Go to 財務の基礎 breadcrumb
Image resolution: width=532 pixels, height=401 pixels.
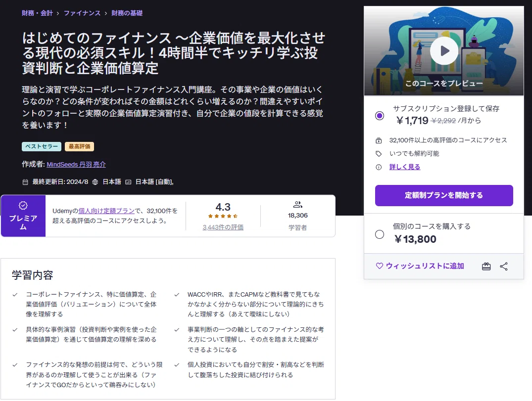pyautogui.click(x=127, y=13)
